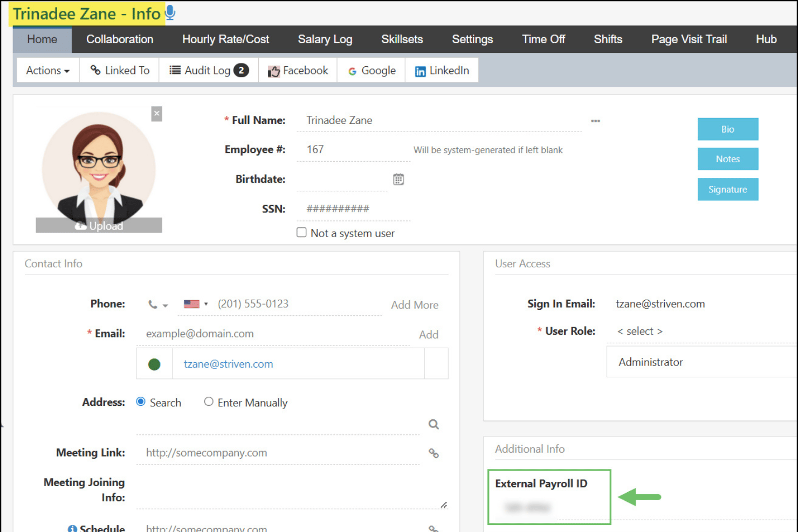
Task: Click the address search magnifier icon
Action: pos(434,425)
